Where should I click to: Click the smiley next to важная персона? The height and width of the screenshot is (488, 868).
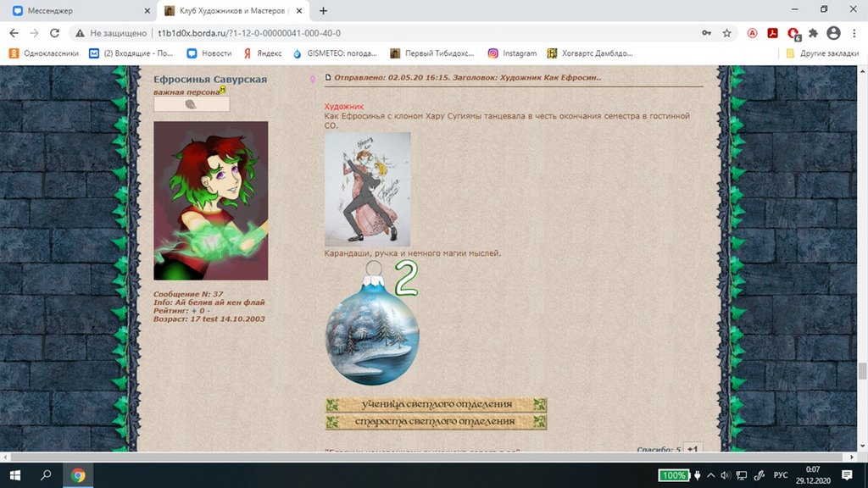pyautogui.click(x=223, y=89)
